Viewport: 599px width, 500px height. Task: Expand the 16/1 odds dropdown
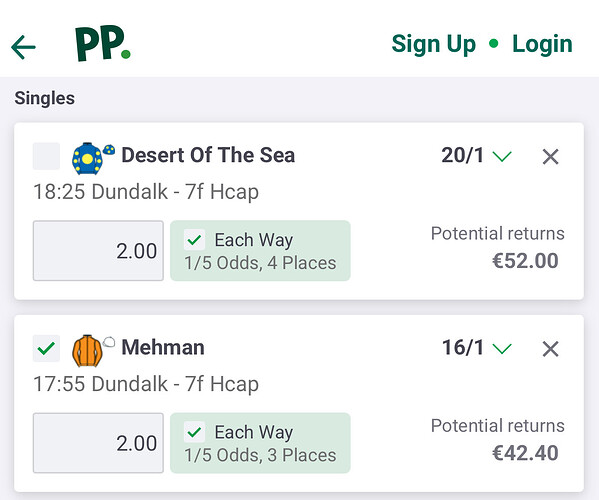click(502, 348)
